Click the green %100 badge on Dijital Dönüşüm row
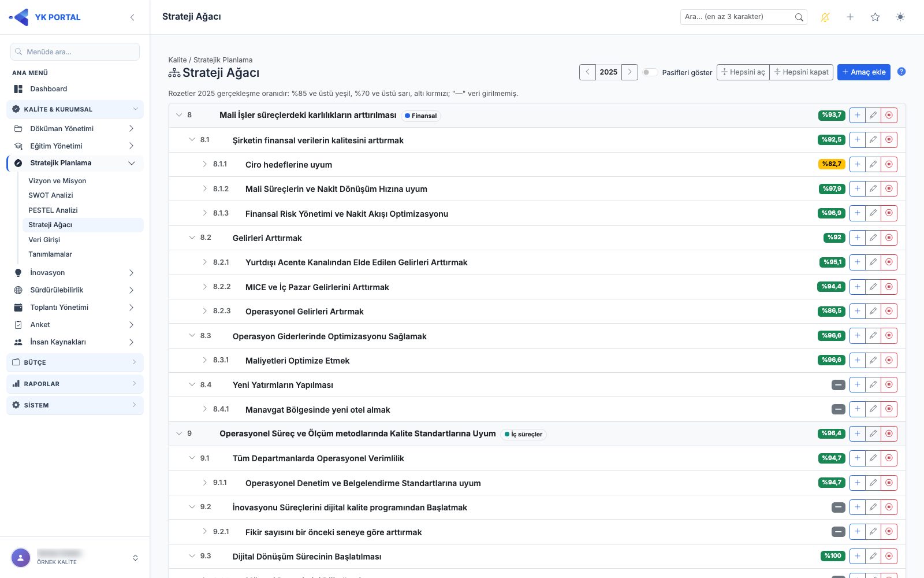The height and width of the screenshot is (578, 924). pyautogui.click(x=833, y=556)
